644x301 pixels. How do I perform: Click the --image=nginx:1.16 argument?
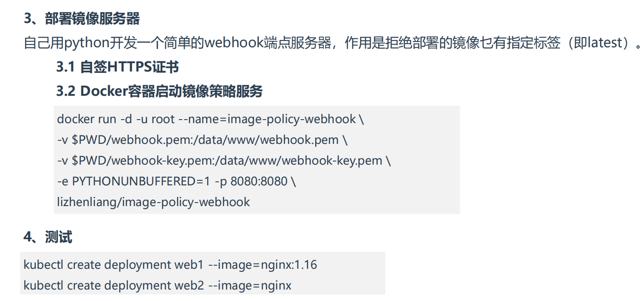click(262, 265)
